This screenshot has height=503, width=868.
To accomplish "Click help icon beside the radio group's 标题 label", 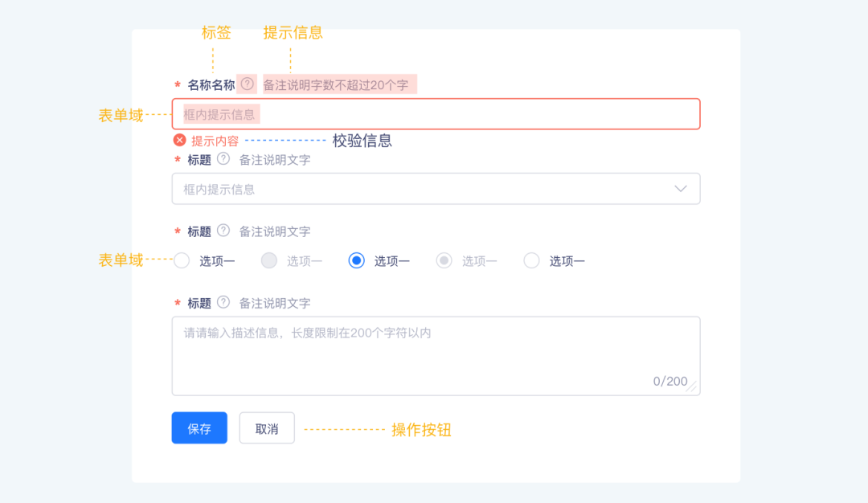I will (x=223, y=231).
